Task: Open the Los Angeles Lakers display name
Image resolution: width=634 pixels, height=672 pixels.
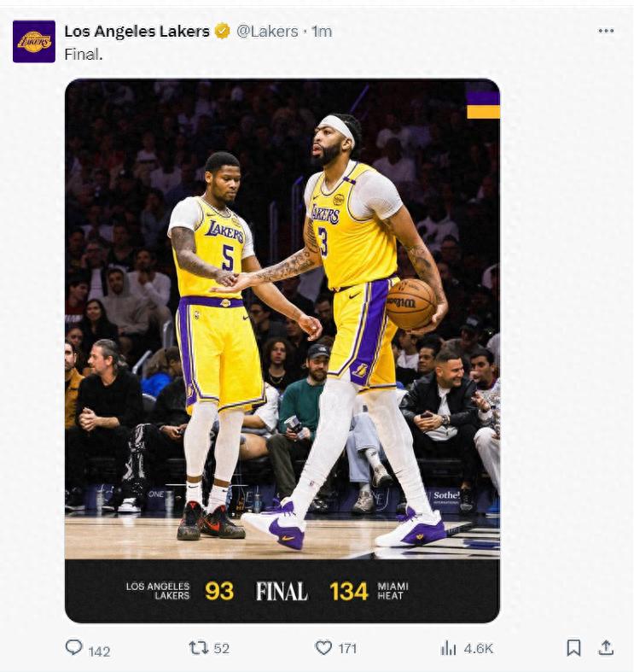Action: (x=137, y=32)
